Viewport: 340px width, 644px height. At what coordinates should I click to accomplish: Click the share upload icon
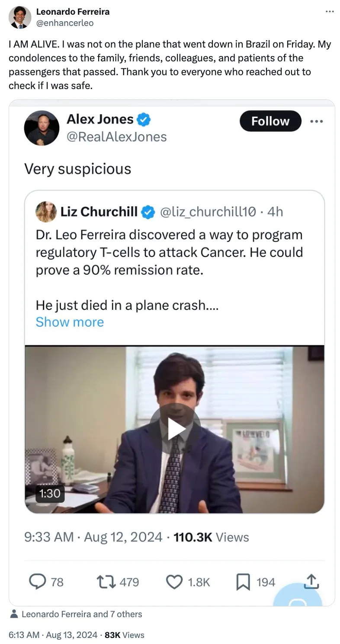[x=311, y=582]
